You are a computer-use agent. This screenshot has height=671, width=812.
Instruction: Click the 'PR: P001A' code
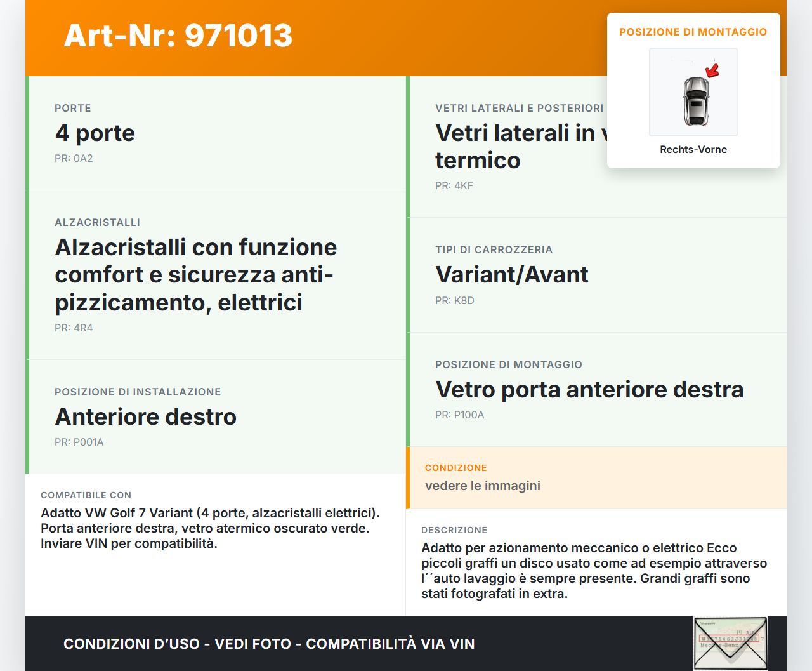pos(79,442)
